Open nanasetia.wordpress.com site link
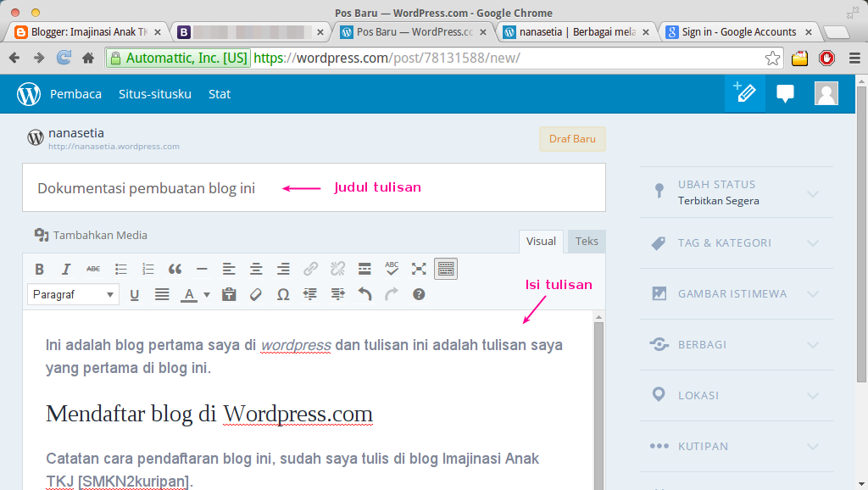The height and width of the screenshot is (490, 868). pos(114,146)
